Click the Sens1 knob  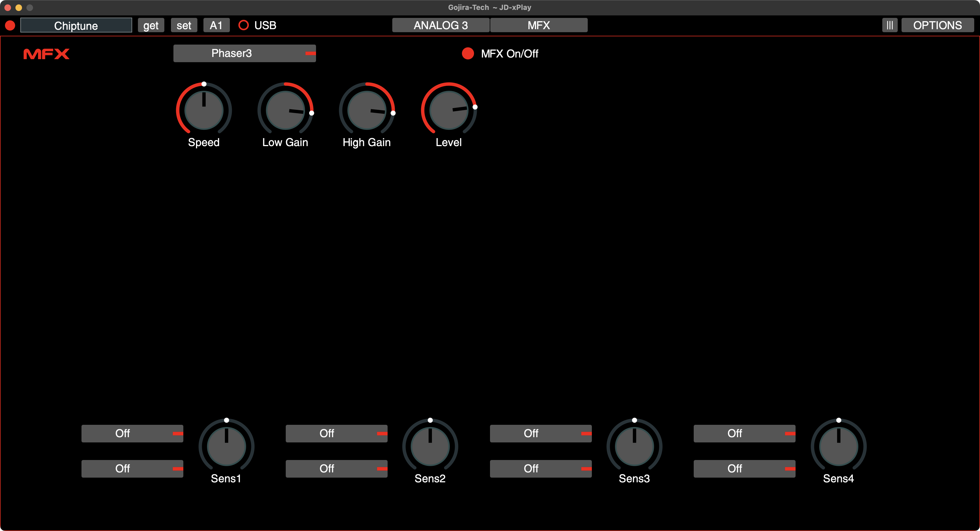pyautogui.click(x=226, y=447)
